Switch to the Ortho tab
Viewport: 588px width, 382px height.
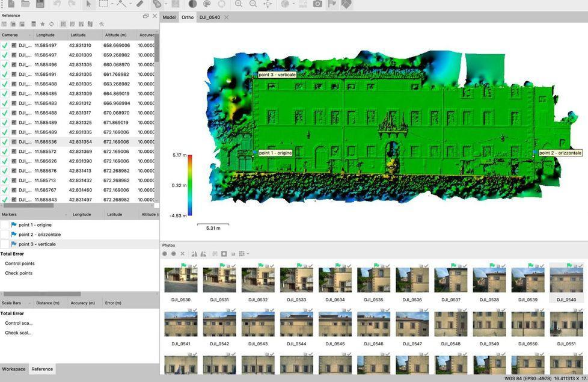(x=188, y=17)
